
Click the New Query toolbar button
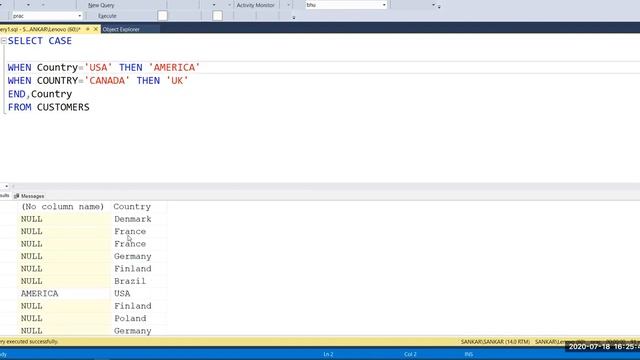coord(101,5)
